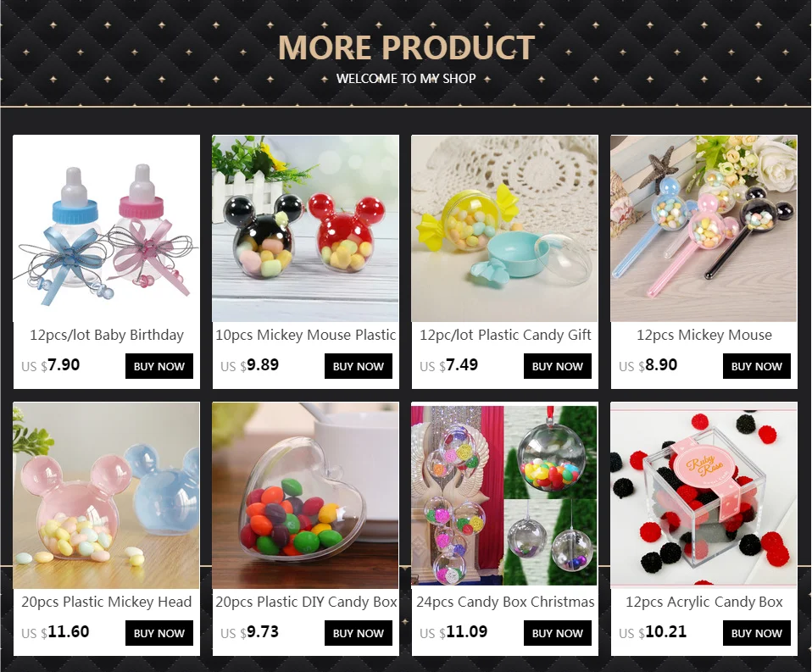Open the Mickey lollipop stick box image
The height and width of the screenshot is (672, 812).
(704, 228)
